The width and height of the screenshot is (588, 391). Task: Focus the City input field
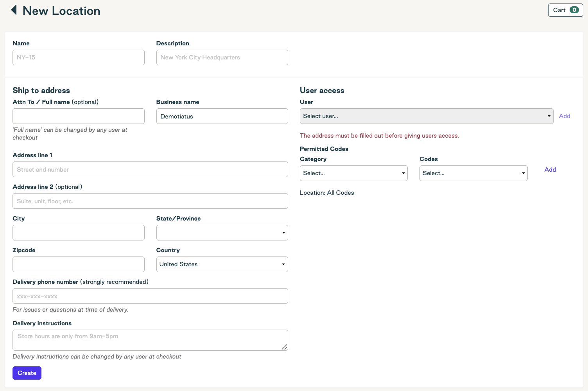pyautogui.click(x=79, y=233)
